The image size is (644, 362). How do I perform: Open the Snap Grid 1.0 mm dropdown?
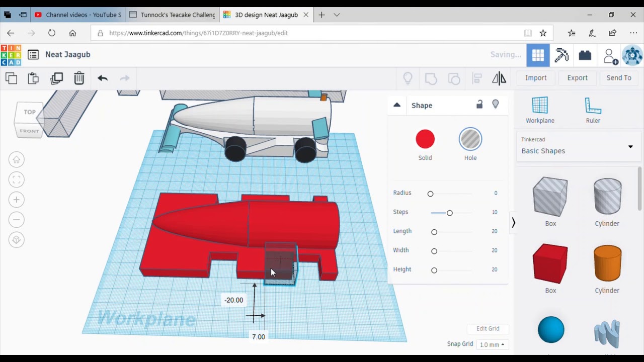(x=492, y=344)
